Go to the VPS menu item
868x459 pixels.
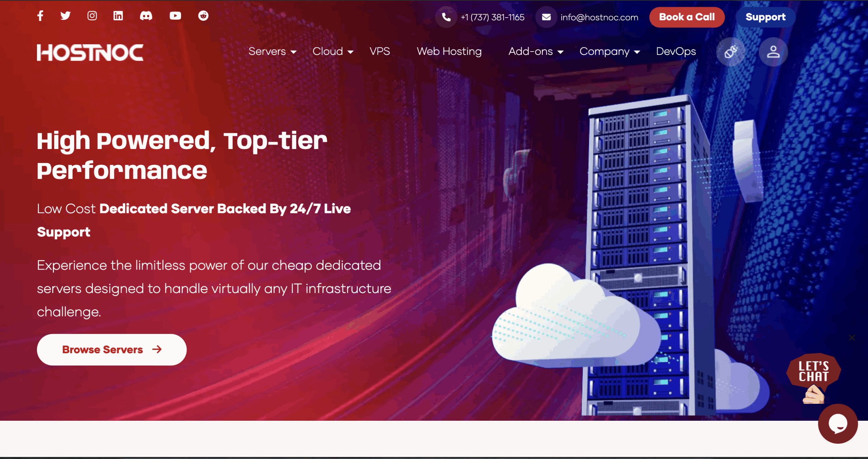(379, 51)
